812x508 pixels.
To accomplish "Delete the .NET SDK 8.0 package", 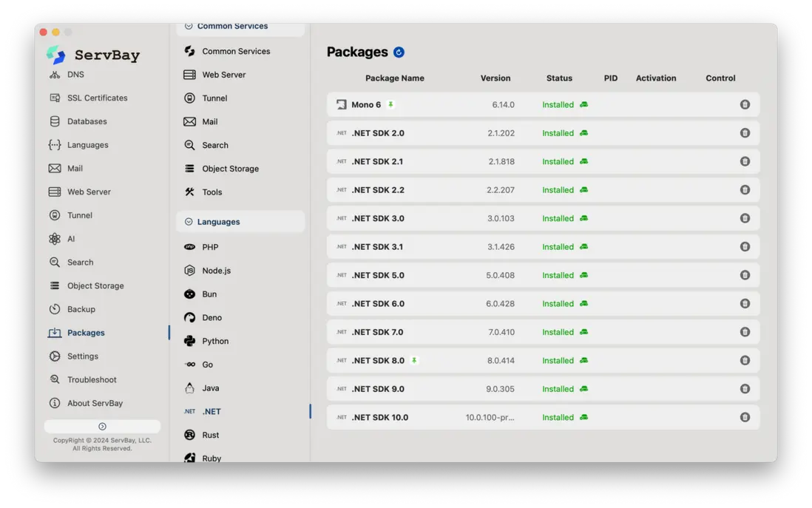I will click(x=745, y=360).
